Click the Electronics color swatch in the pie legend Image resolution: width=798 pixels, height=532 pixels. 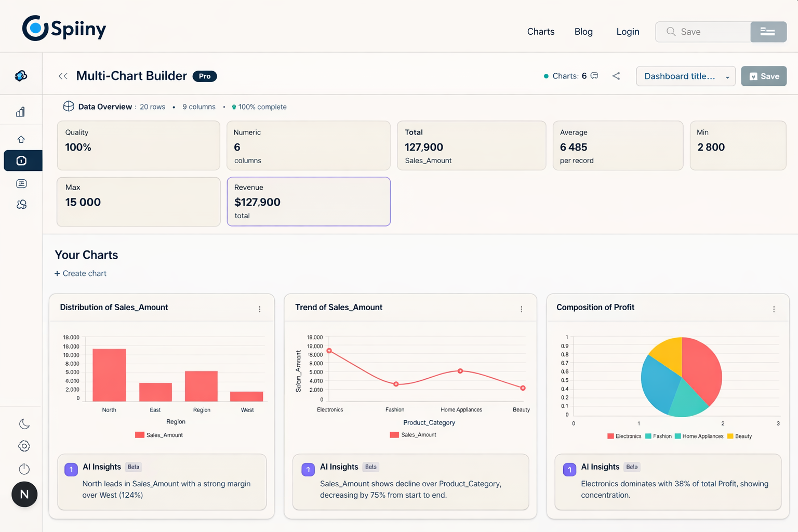click(x=610, y=436)
